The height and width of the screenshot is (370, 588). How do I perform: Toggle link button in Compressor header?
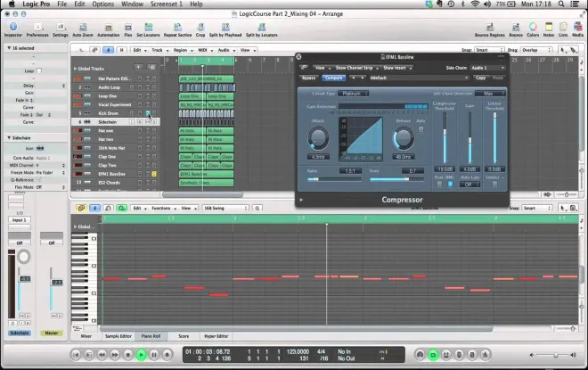pyautogui.click(x=304, y=68)
